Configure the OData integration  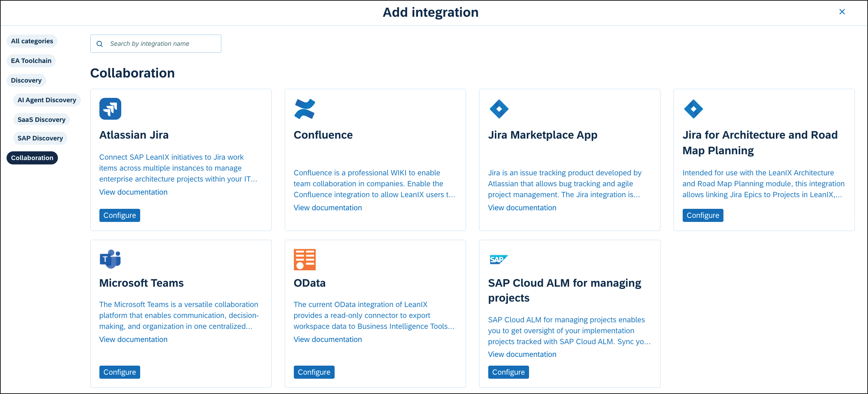pyautogui.click(x=314, y=372)
